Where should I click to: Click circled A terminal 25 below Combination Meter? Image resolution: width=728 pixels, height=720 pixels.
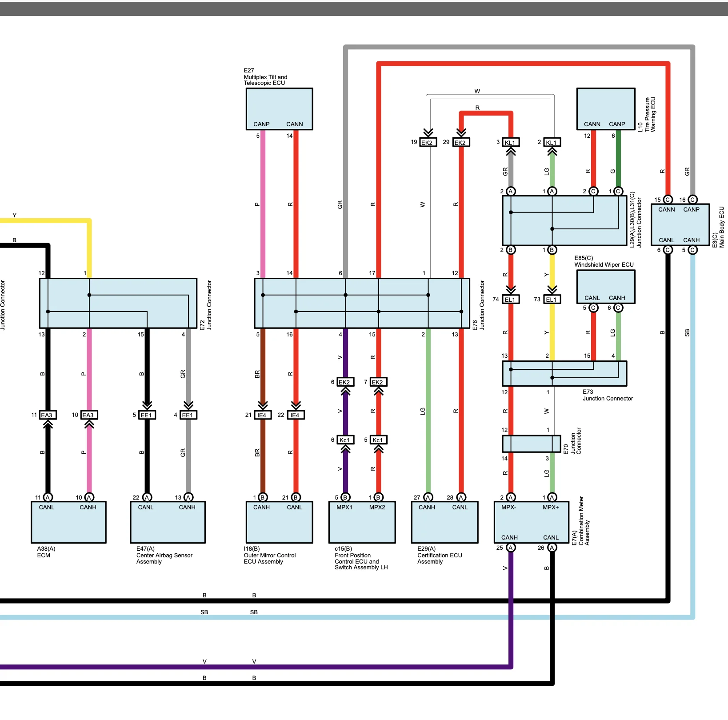pos(511,548)
